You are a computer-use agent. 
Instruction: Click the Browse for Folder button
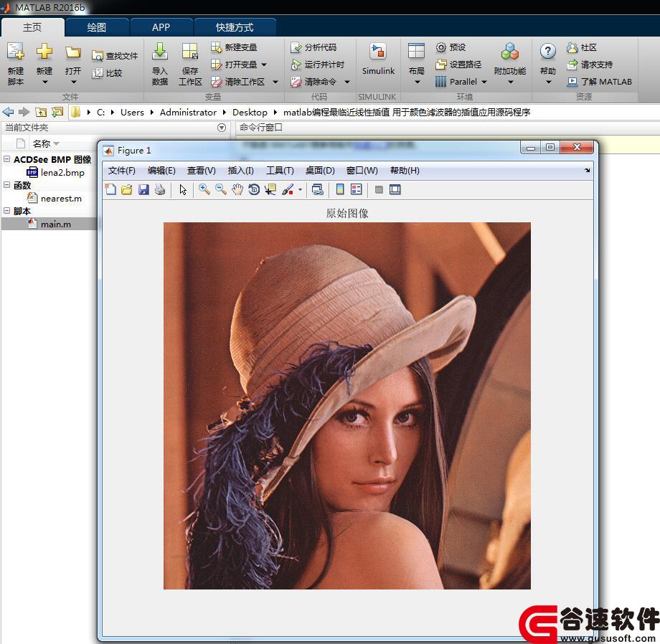point(57,112)
